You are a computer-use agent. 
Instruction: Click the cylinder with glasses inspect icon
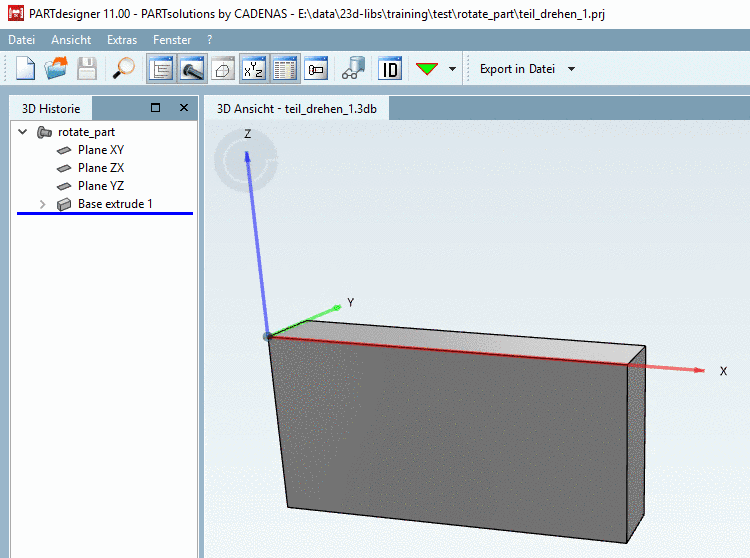coord(353,69)
